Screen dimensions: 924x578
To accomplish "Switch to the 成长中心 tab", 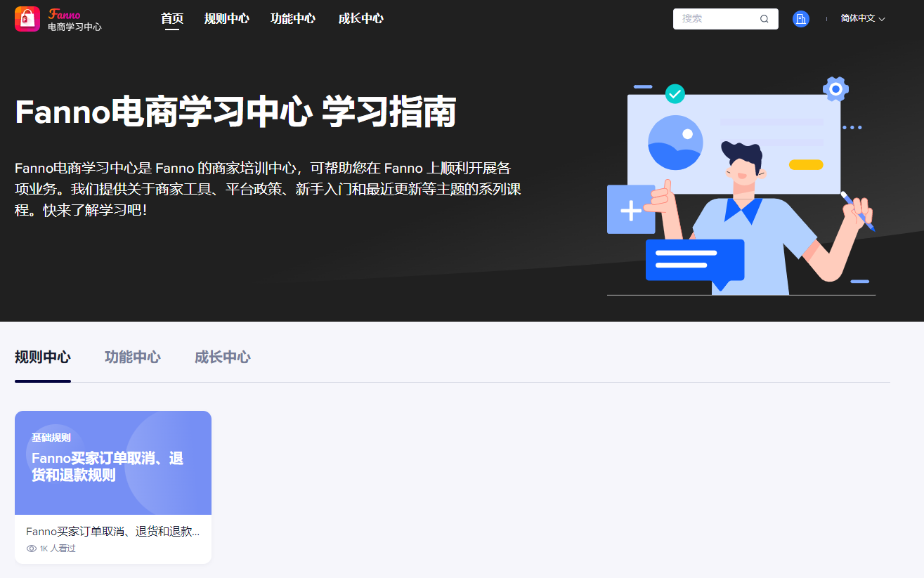I will 222,357.
